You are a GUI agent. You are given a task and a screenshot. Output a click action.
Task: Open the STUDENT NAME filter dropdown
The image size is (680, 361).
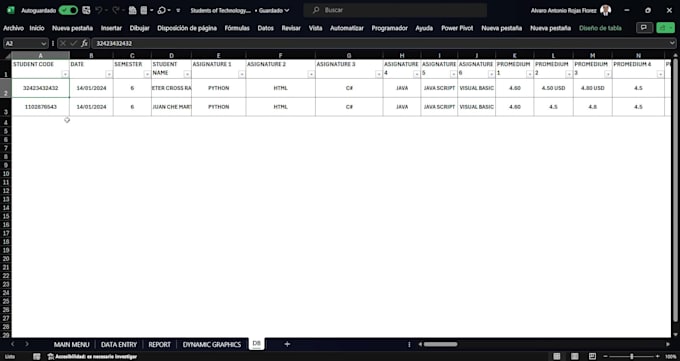[187, 74]
